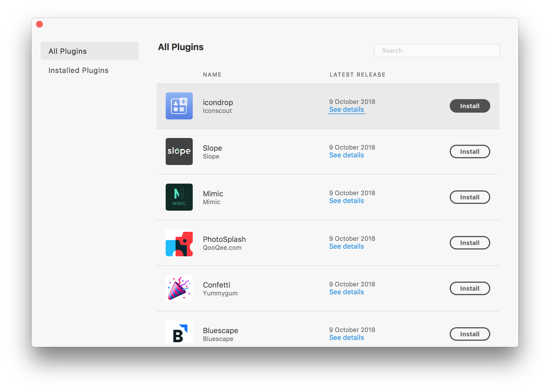The height and width of the screenshot is (392, 550).
Task: Install the PhotoSplash plugin
Action: (470, 243)
